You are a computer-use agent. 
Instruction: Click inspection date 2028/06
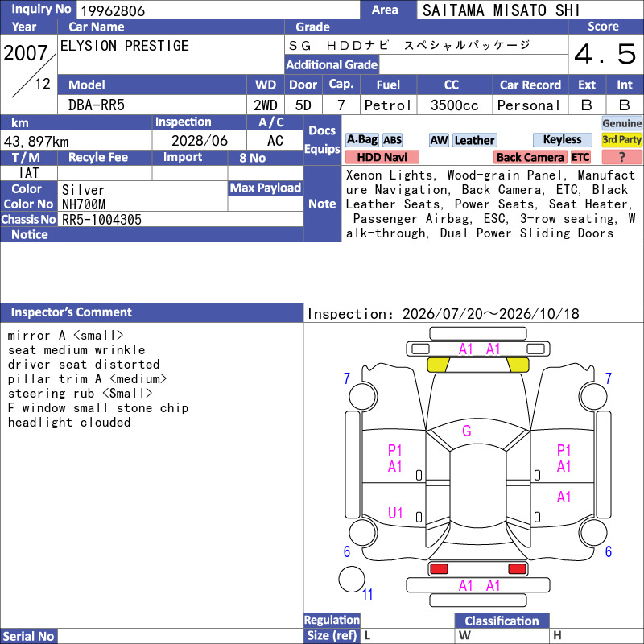point(199,141)
